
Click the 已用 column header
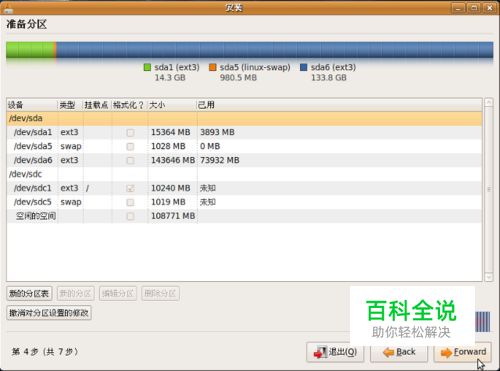pos(339,105)
